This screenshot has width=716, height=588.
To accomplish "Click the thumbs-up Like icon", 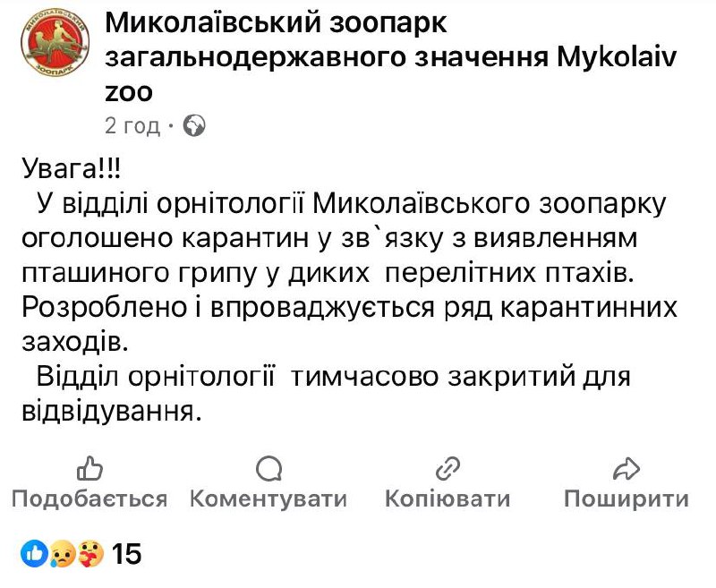I will point(89,468).
